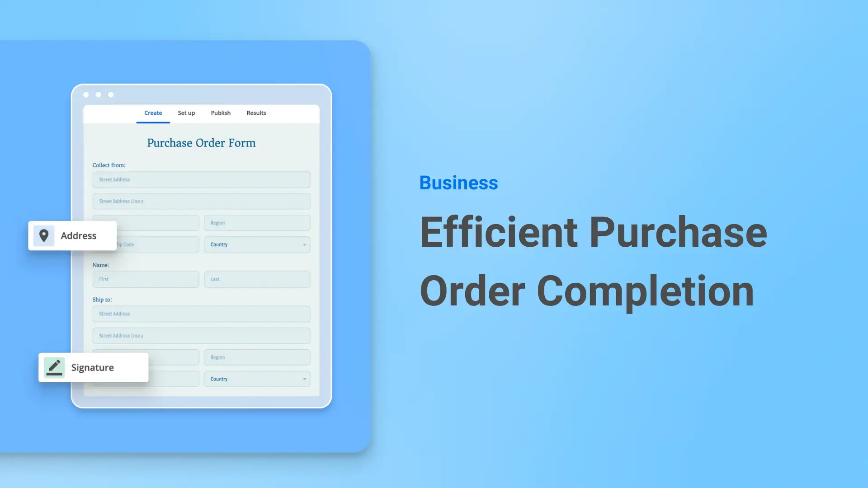868x488 pixels.
Task: Switch to the Set up tab
Action: (186, 113)
